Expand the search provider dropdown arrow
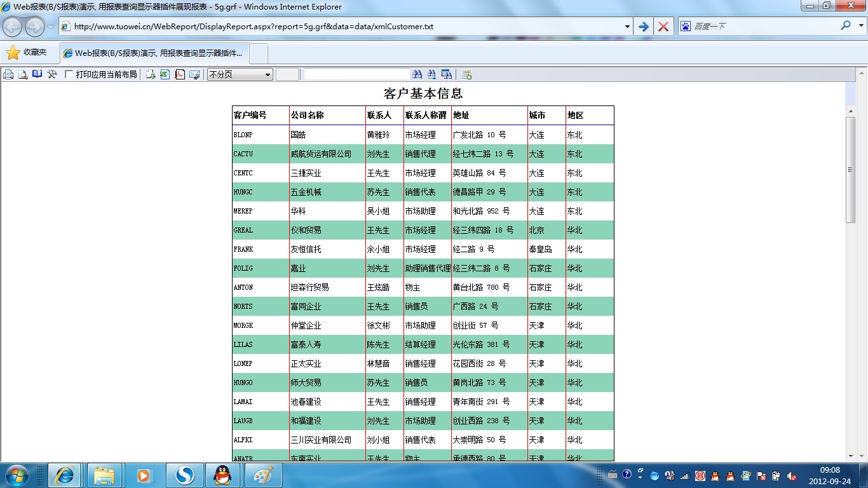The width and height of the screenshot is (868, 488). click(x=861, y=26)
